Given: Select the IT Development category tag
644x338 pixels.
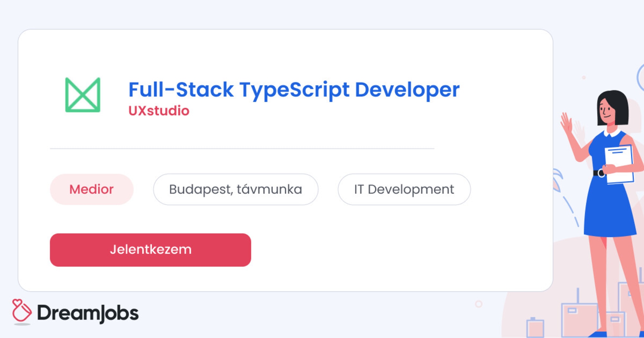Looking at the screenshot, I should [404, 189].
